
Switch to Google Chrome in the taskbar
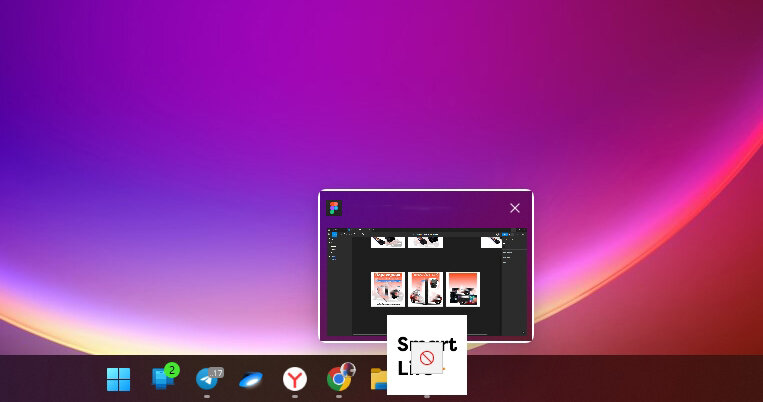(339, 378)
